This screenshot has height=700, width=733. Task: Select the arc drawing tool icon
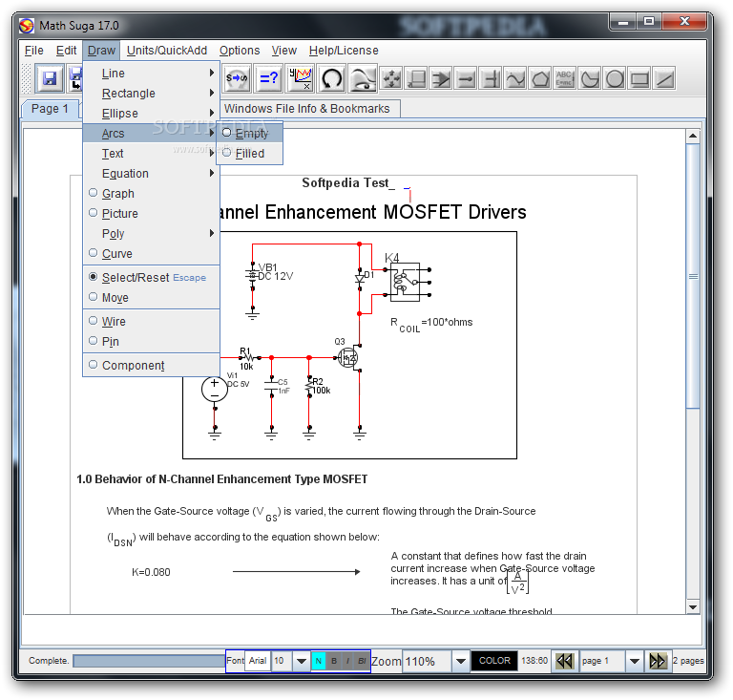pyautogui.click(x=590, y=78)
